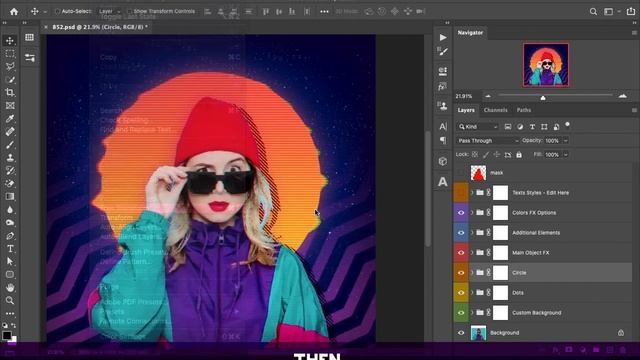Viewport: 640px width, 360px height.
Task: Select the Frame tool
Action: click(x=10, y=106)
